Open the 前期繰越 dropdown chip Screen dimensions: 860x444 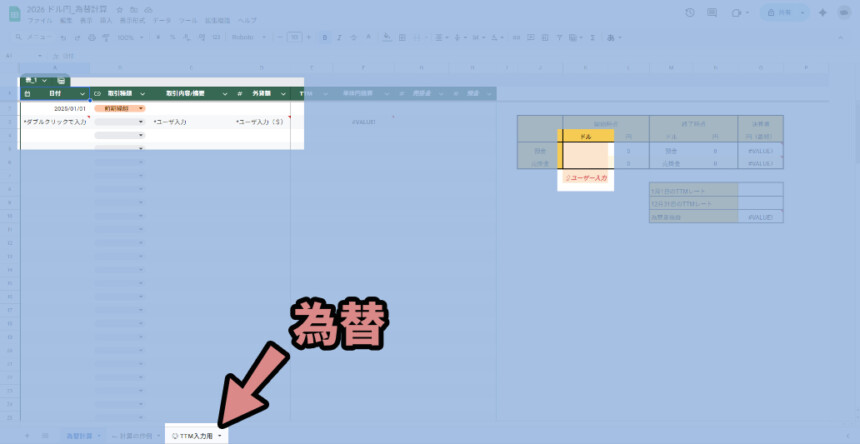[x=119, y=107]
